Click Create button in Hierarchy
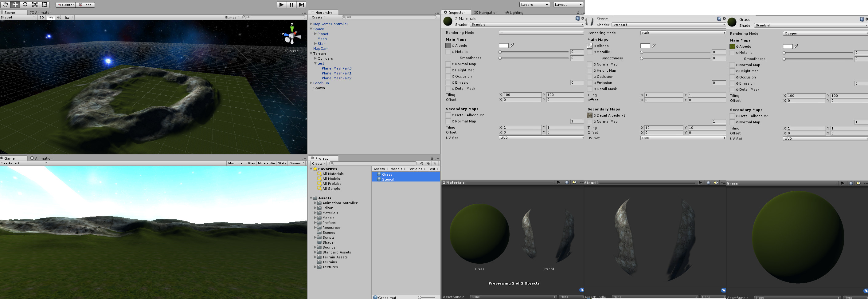 coord(318,17)
